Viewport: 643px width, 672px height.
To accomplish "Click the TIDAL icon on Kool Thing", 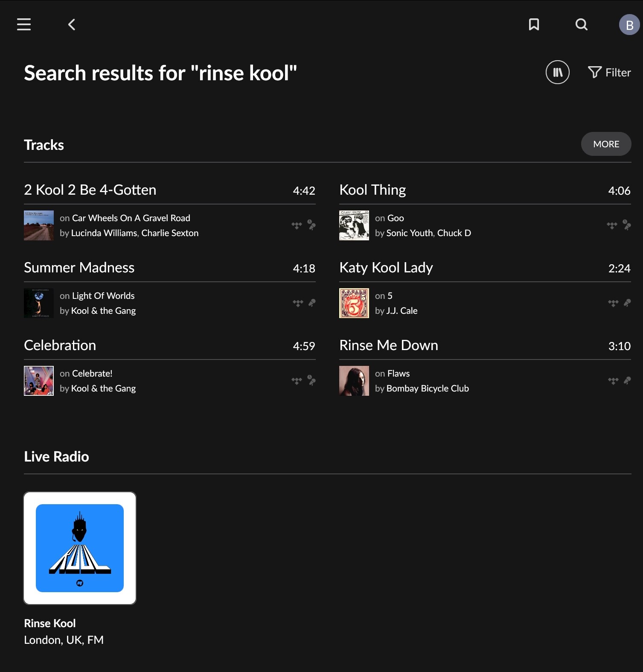I will (x=612, y=225).
